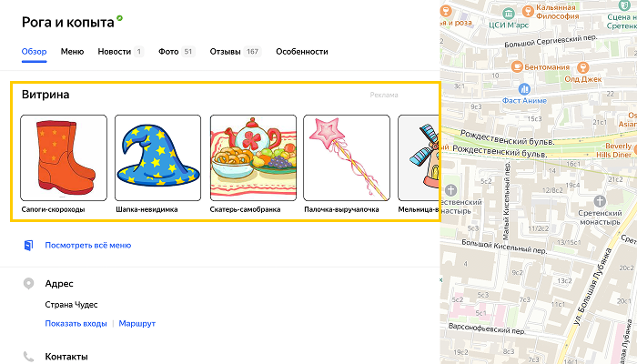637x364 pixels.
Task: Go to the Отзывы tab
Action: pyautogui.click(x=225, y=52)
